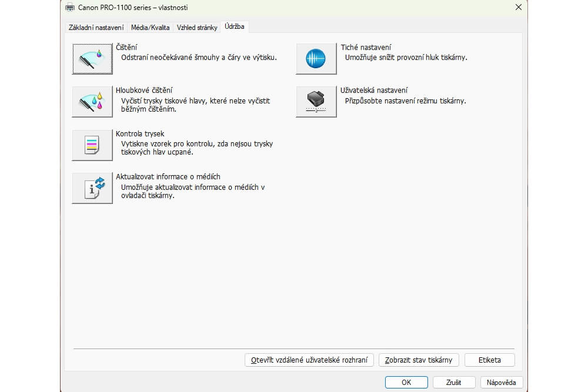This screenshot has height=392, width=588.
Task: Run Hloubkové čištění deep cleaning icon
Action: pyautogui.click(x=92, y=102)
